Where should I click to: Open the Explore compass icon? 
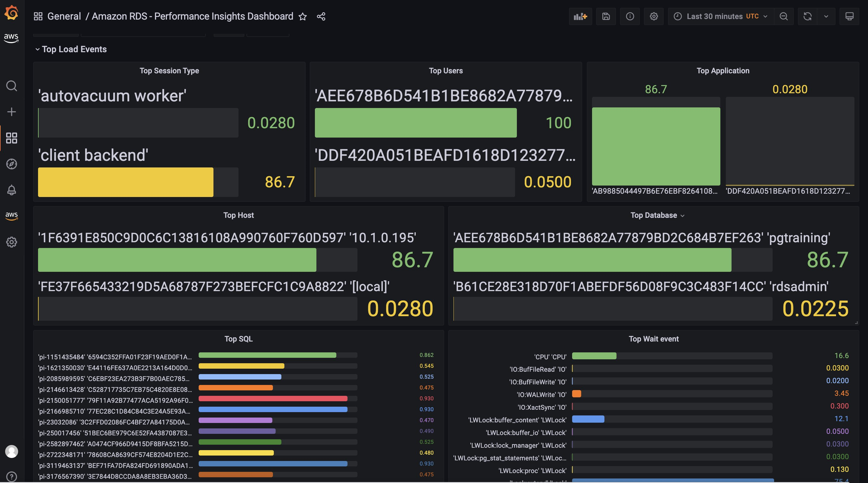(11, 164)
